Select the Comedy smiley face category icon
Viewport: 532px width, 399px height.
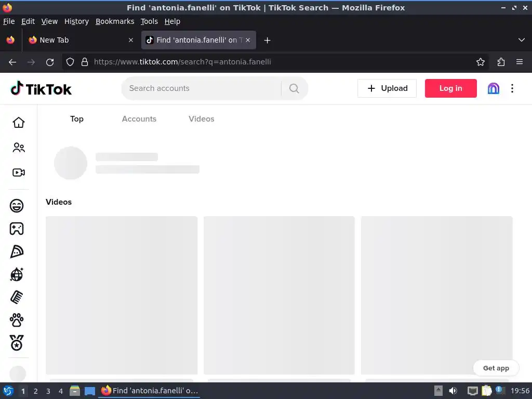pyautogui.click(x=17, y=206)
